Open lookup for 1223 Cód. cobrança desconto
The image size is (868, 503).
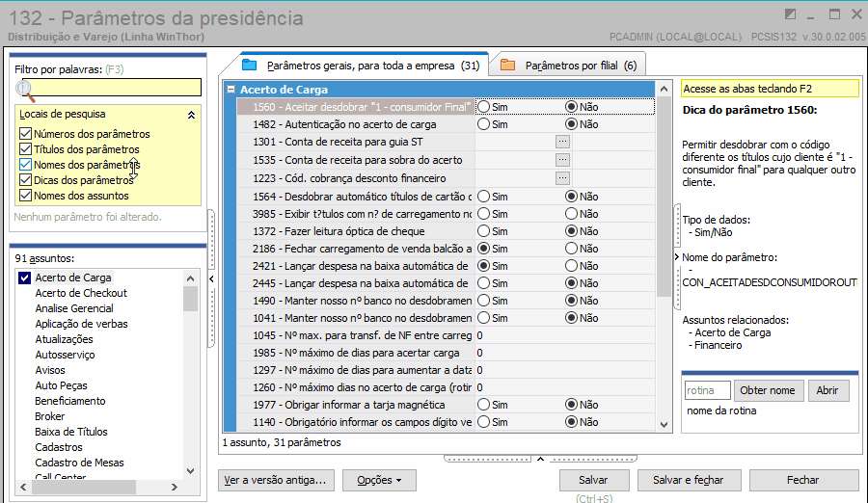tap(562, 178)
